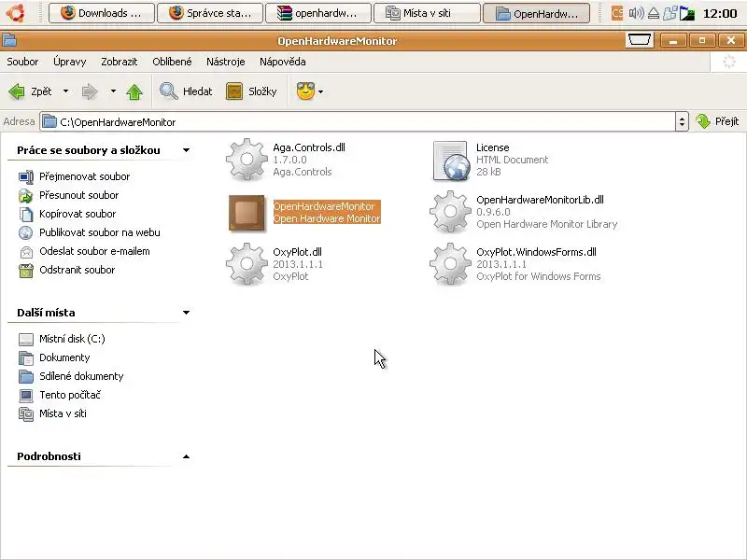This screenshot has width=747, height=560.
Task: Click the publish to web globe icon
Action: click(26, 232)
